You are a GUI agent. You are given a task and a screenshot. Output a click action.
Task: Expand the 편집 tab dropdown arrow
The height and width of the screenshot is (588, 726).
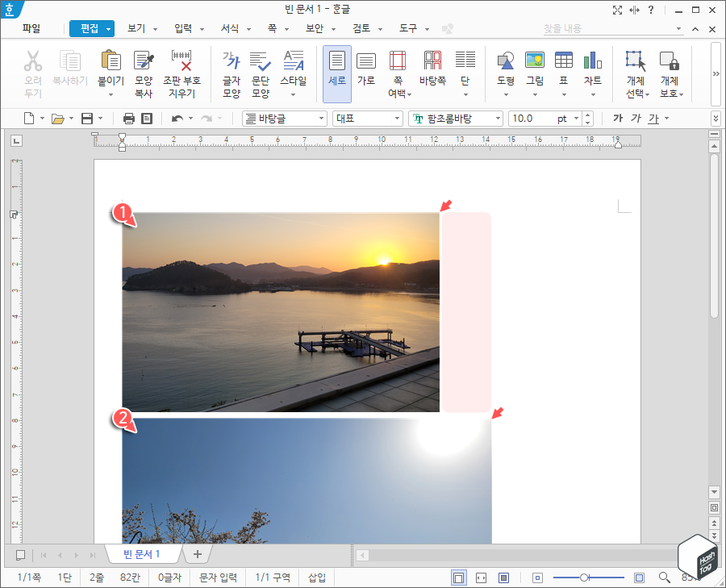[109, 29]
